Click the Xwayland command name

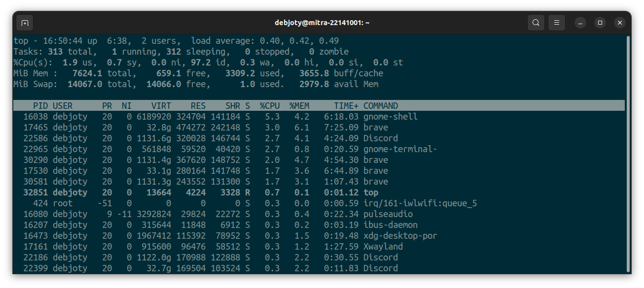tap(383, 247)
